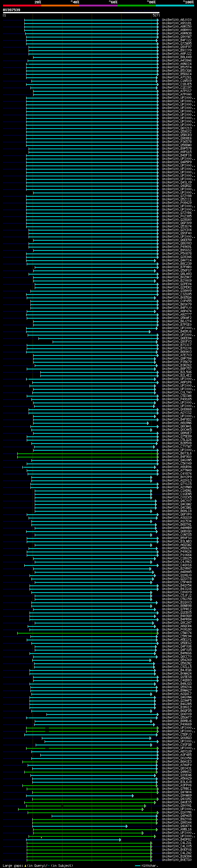Select label UniRef100_Q9OW69
The height and width of the screenshot is (868, 197).
[177, 795]
